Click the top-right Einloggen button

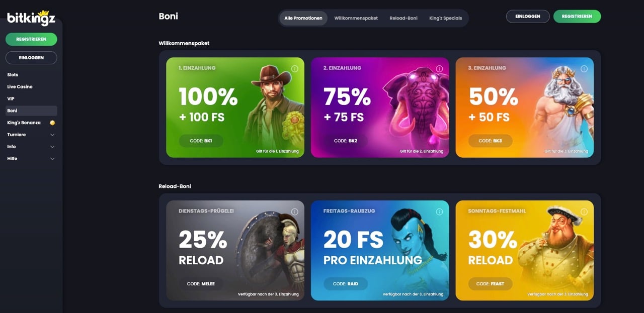click(528, 16)
